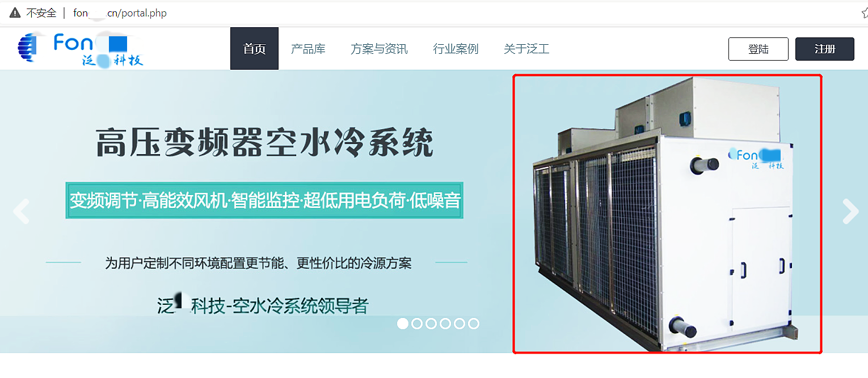Select the second carousel indicator dot

coord(417,324)
